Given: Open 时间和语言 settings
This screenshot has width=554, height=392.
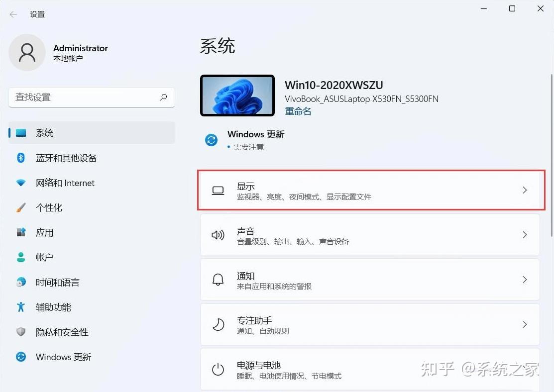Looking at the screenshot, I should pos(92,282).
